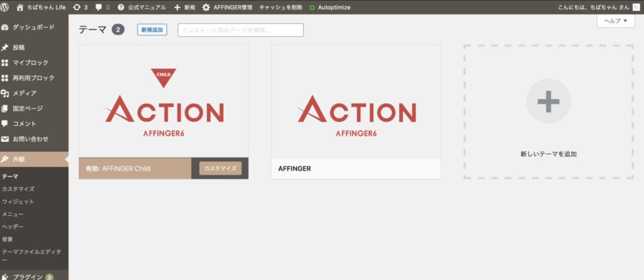Click the 新規追加 button

[x=152, y=30]
